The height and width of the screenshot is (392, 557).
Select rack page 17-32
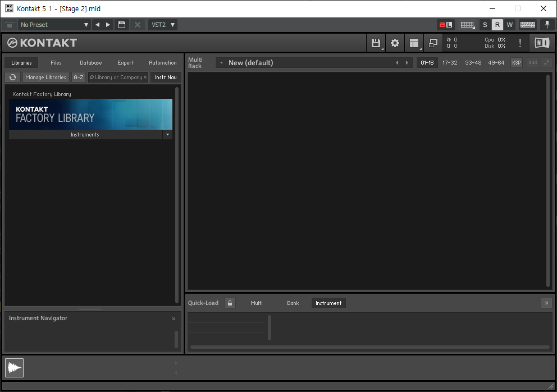click(x=450, y=62)
